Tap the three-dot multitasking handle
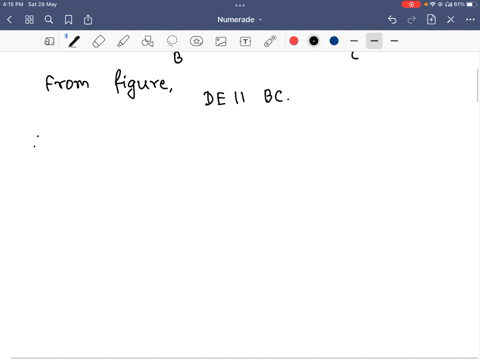Viewport: 480px width, 360px height. click(240, 5)
